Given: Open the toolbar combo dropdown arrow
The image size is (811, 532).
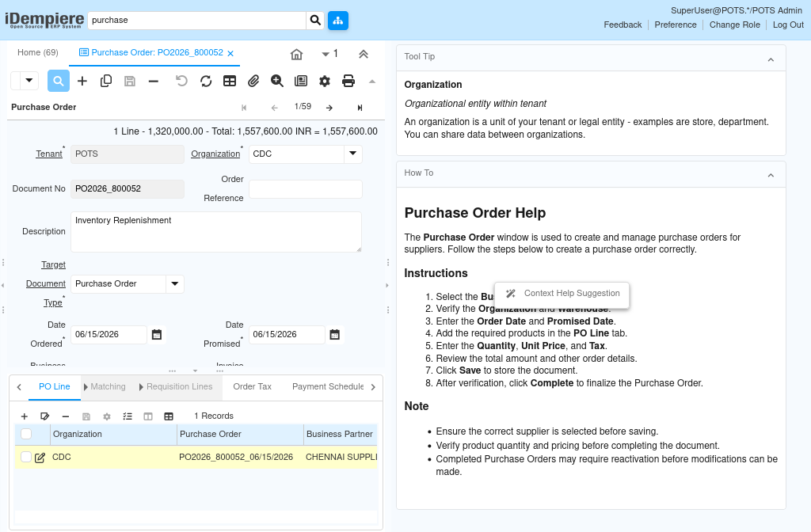Looking at the screenshot, I should pos(29,81).
